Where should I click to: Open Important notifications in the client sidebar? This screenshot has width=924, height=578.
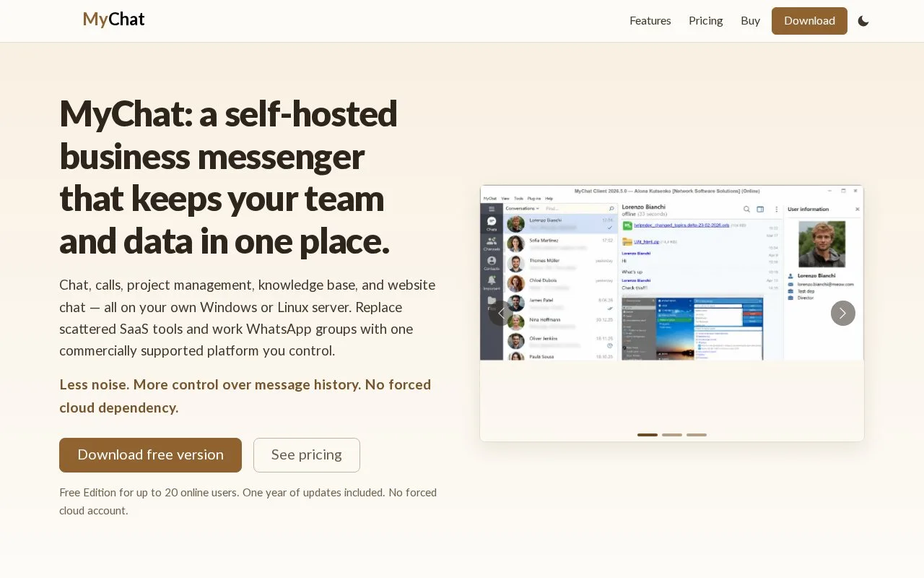pyautogui.click(x=492, y=282)
